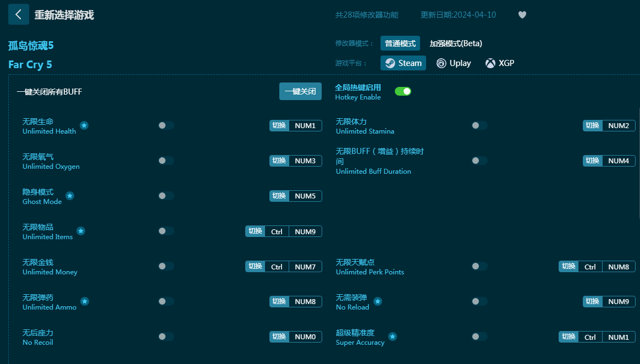Click the No Recoil label text

[38, 343]
